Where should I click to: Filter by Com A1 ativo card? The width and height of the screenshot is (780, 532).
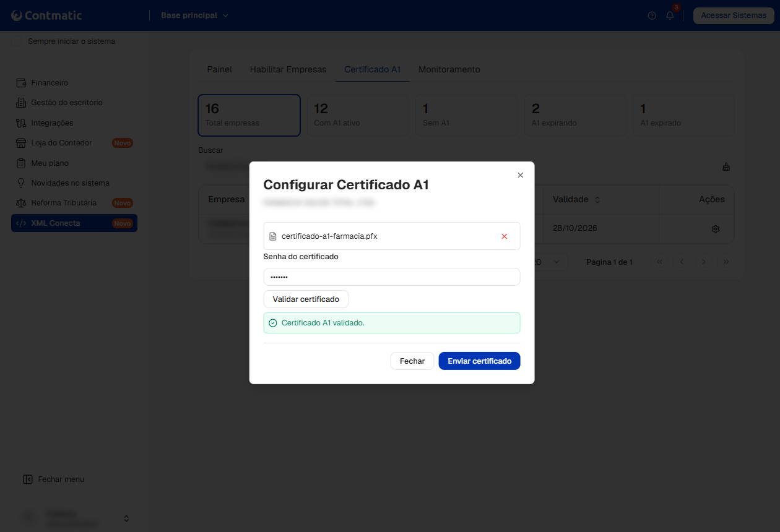tap(358, 115)
